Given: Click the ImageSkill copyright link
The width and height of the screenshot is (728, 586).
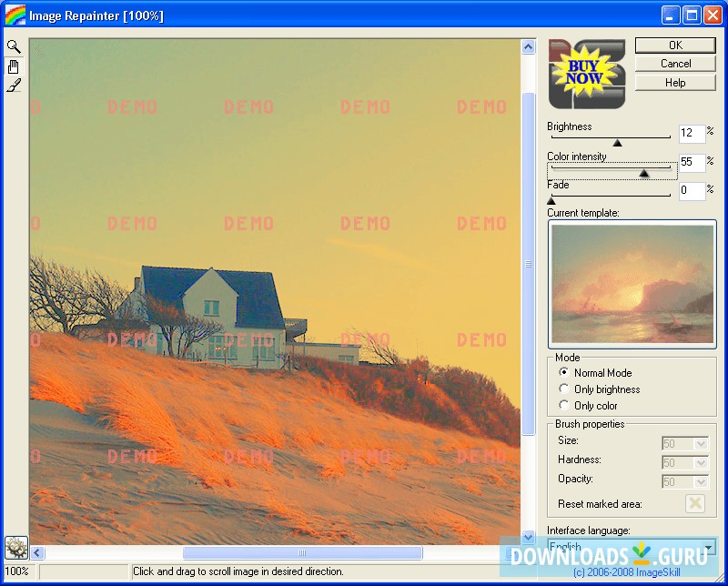Looking at the screenshot, I should (627, 572).
